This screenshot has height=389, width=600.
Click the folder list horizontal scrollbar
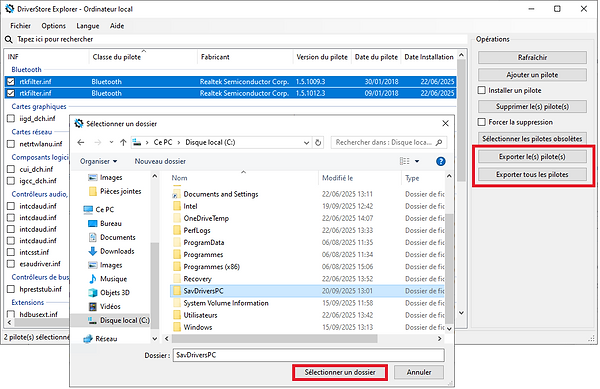click(x=275, y=339)
